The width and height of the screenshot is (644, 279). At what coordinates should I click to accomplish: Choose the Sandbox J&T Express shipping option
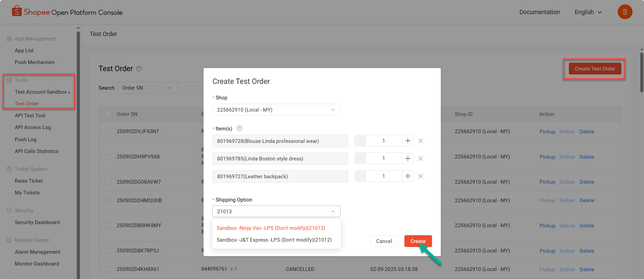click(x=274, y=240)
